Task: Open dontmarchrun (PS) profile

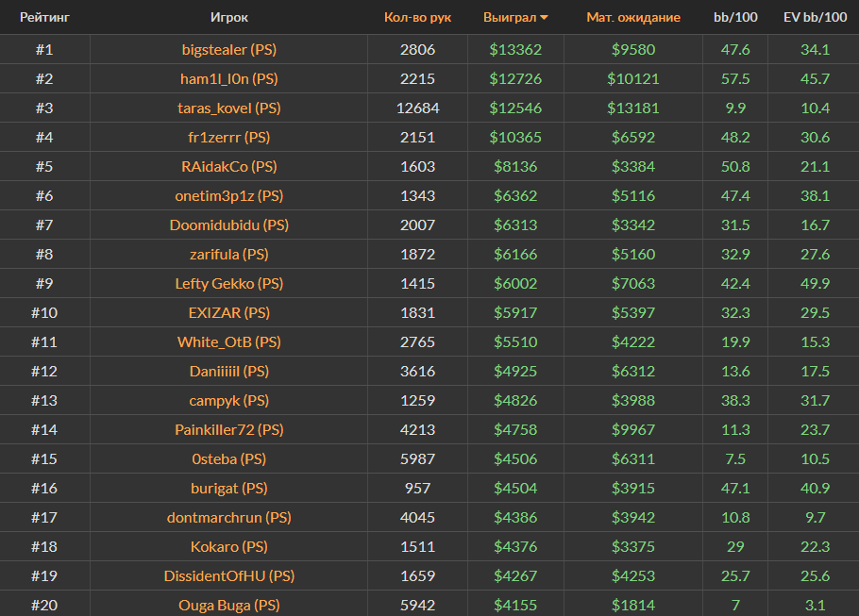Action: (229, 517)
